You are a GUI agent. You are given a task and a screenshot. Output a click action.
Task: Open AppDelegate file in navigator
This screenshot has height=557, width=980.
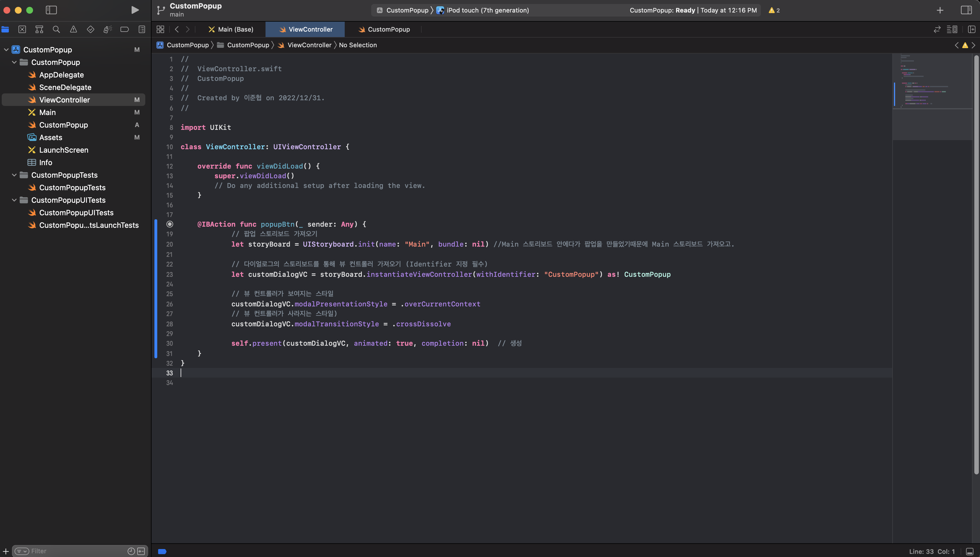(61, 75)
